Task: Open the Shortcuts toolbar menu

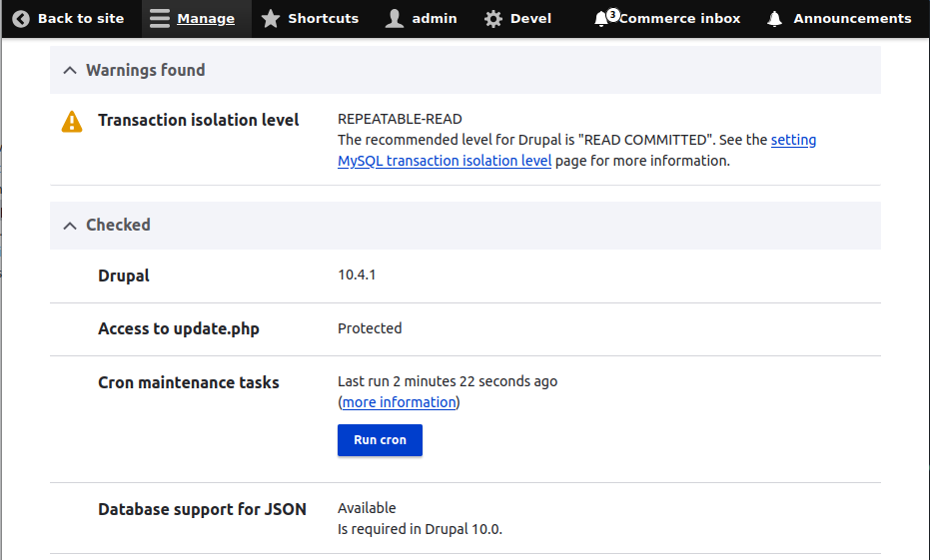Action: tap(310, 19)
